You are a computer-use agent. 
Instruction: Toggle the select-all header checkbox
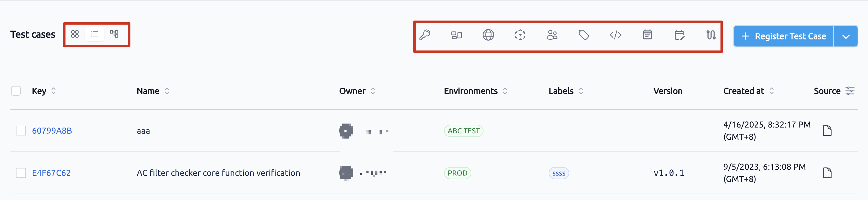[16, 91]
